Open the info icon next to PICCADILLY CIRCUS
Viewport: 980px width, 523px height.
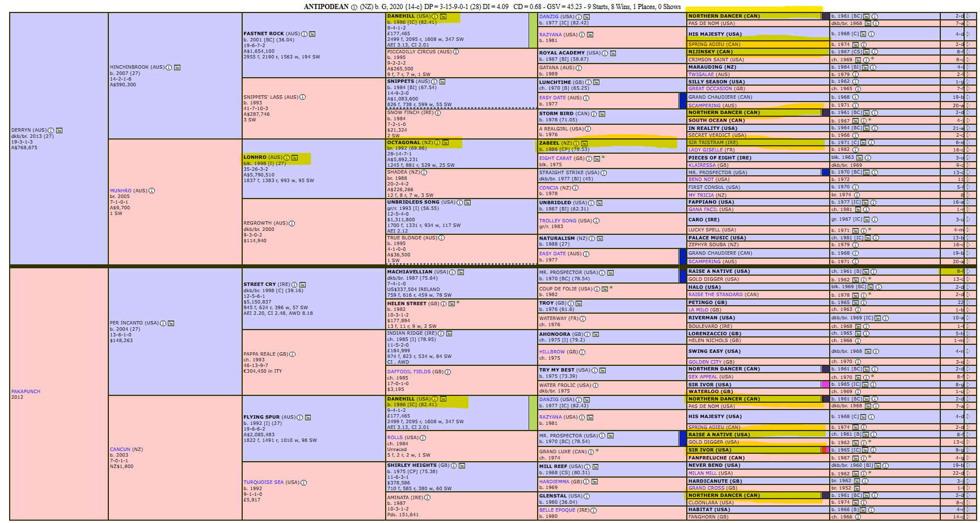(x=457, y=52)
